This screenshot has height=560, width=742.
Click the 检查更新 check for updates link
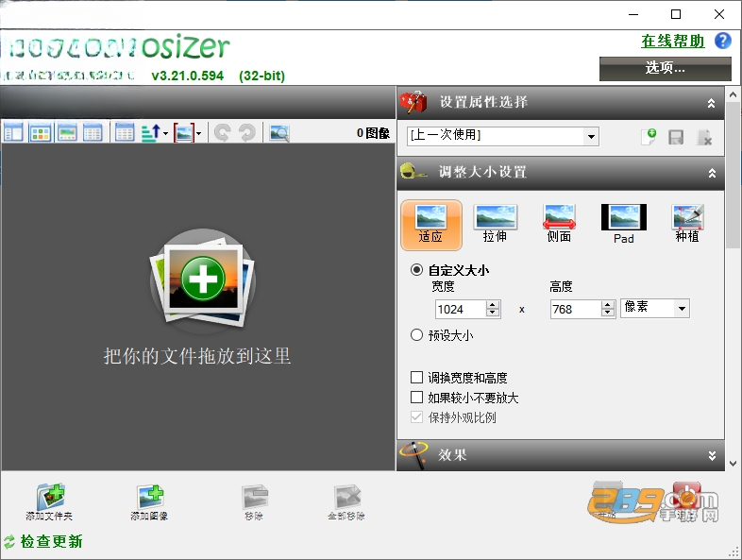pos(51,541)
